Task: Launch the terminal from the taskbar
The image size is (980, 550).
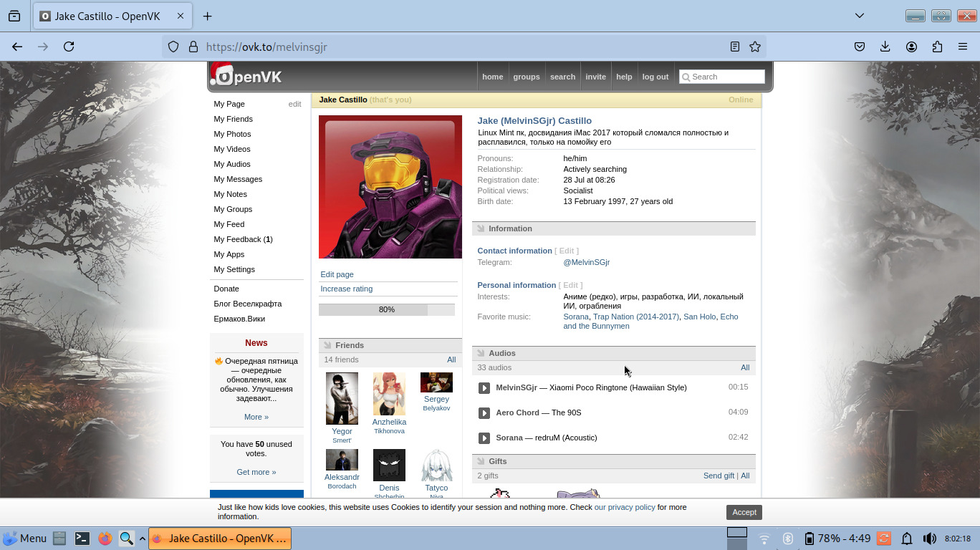Action: (82, 539)
